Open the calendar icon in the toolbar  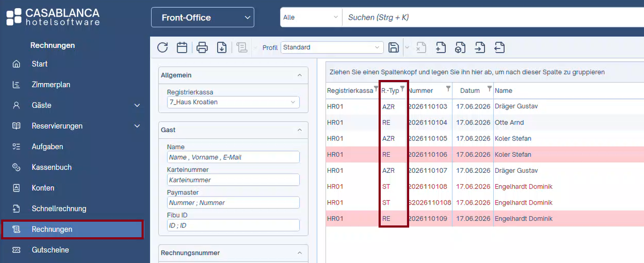tap(182, 47)
